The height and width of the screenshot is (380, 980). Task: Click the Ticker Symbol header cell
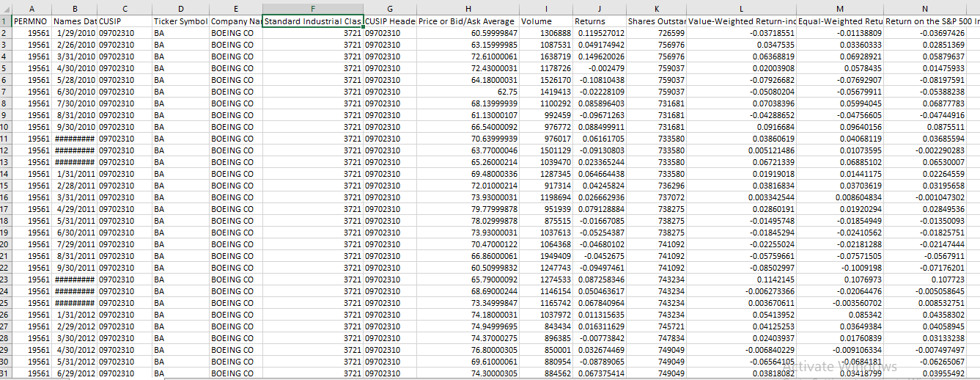point(180,21)
